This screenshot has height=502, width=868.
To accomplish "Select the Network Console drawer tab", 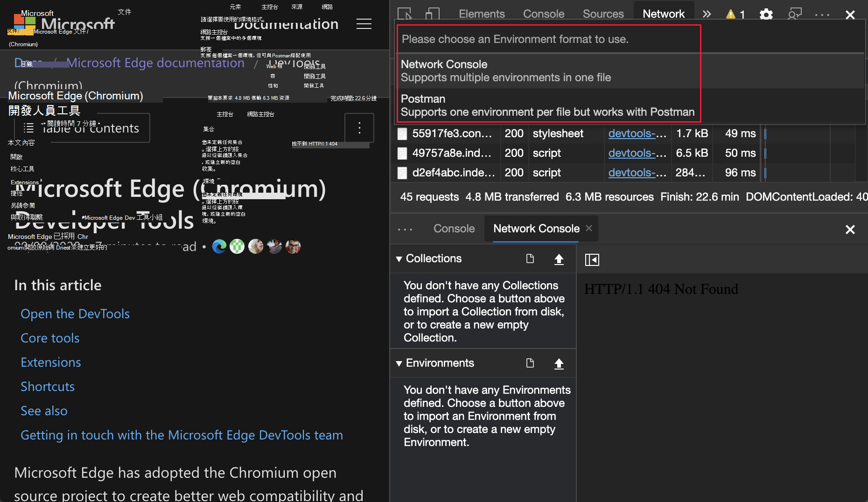I will coord(536,229).
